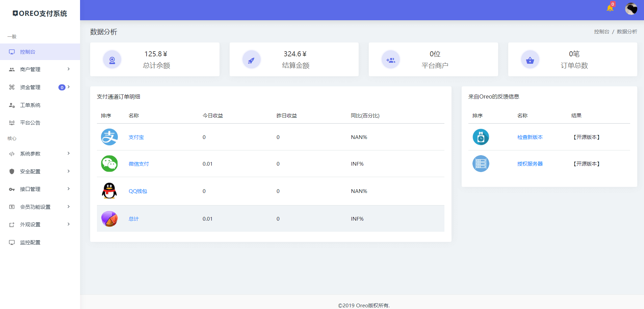Open 平台公告 in the sidebar
644x309 pixels.
30,123
